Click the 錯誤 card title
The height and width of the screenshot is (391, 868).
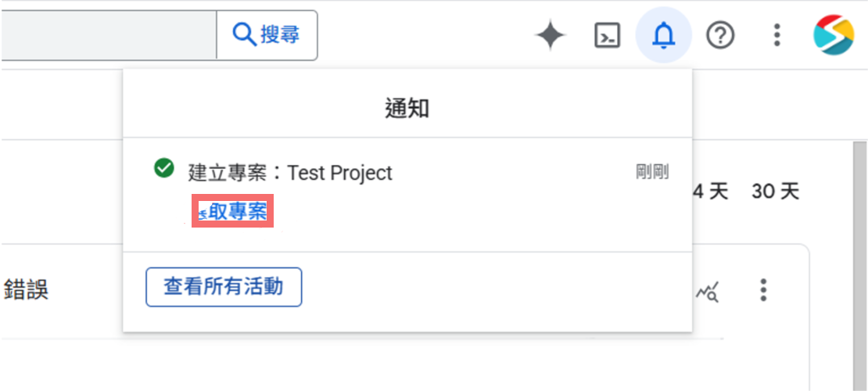(26, 290)
